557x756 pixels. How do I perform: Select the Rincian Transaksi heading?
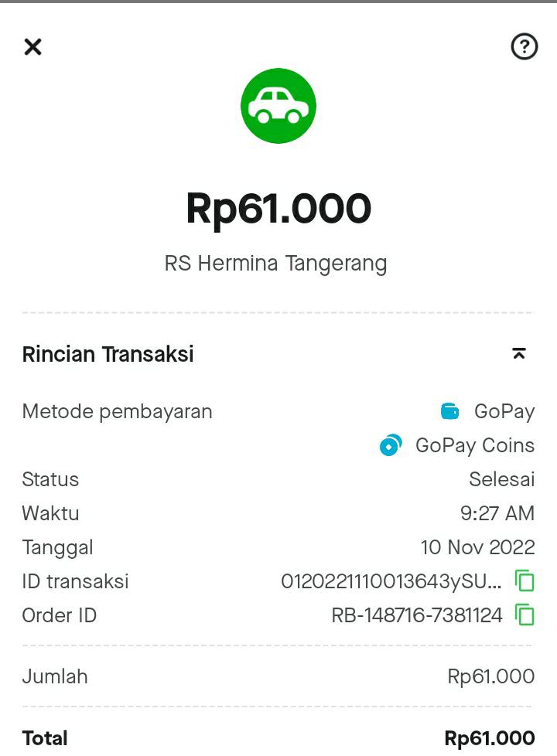pos(108,354)
